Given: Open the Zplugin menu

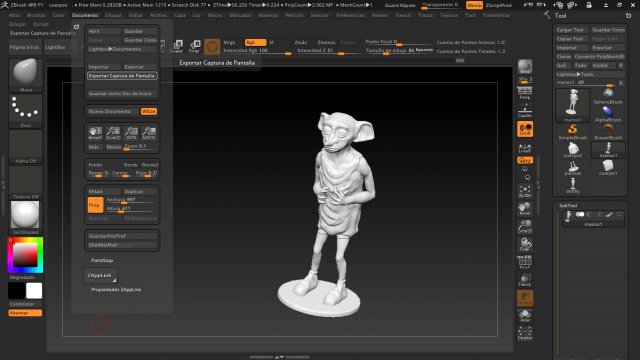Looking at the screenshot, I should (x=17, y=24).
